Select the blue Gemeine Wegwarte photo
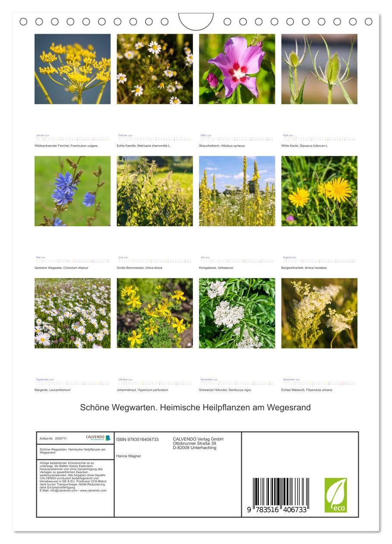The width and height of the screenshot is (392, 544). [x=73, y=191]
